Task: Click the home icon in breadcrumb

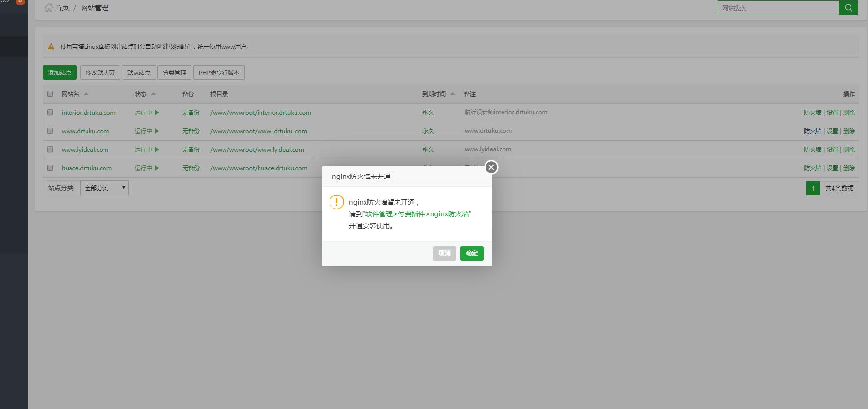Action: click(x=49, y=7)
